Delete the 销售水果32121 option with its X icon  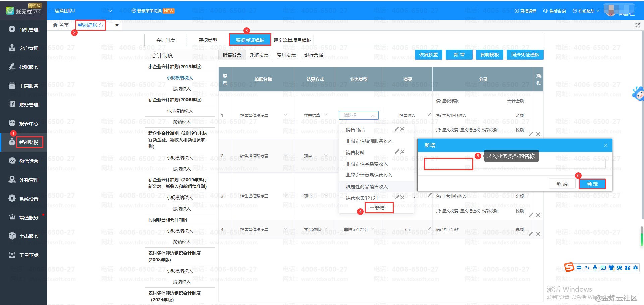click(402, 198)
